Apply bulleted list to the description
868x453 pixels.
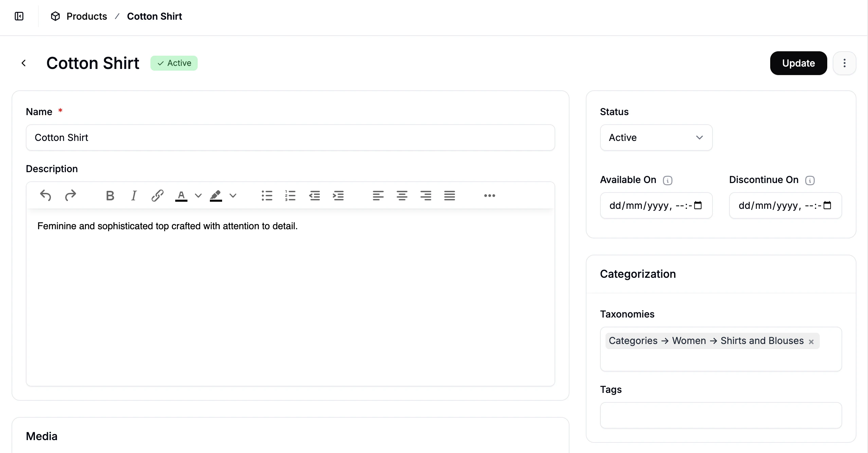tap(267, 196)
